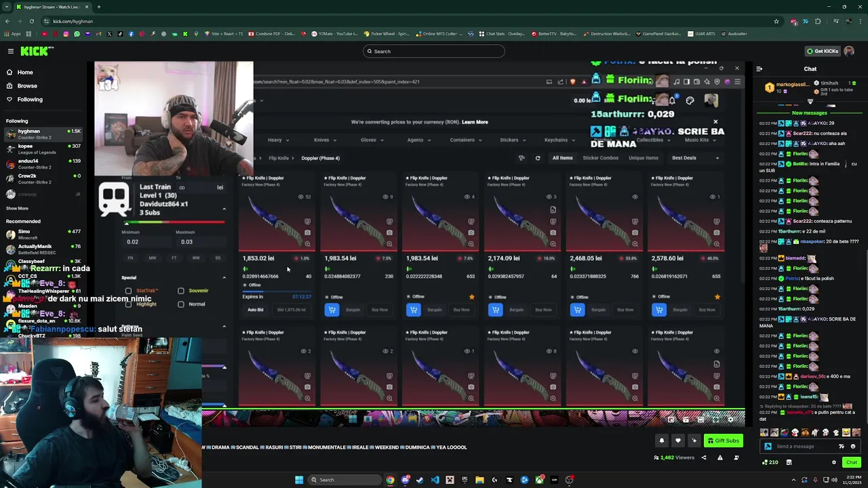Favorite star on the 2,578.60 lei knife
Screen dimensions: 868x488
pyautogui.click(x=717, y=296)
